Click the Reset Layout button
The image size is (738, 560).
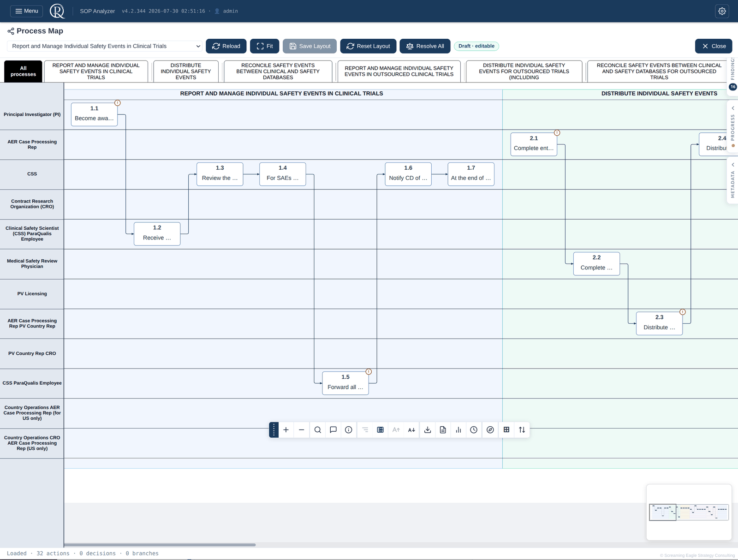368,46
